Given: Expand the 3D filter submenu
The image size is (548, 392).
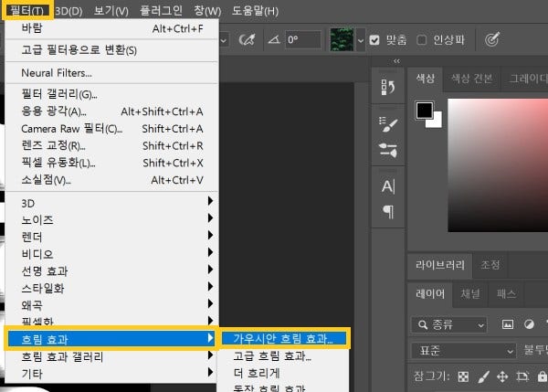Looking at the screenshot, I should (x=111, y=203).
